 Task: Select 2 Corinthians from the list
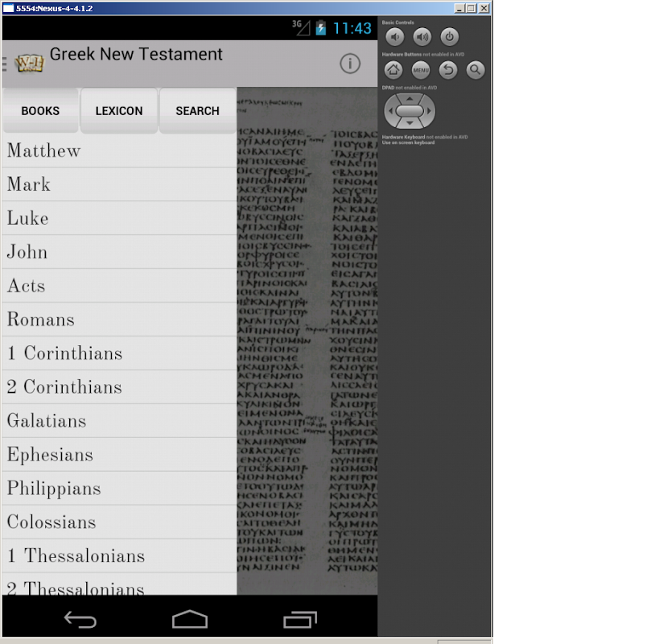point(119,387)
